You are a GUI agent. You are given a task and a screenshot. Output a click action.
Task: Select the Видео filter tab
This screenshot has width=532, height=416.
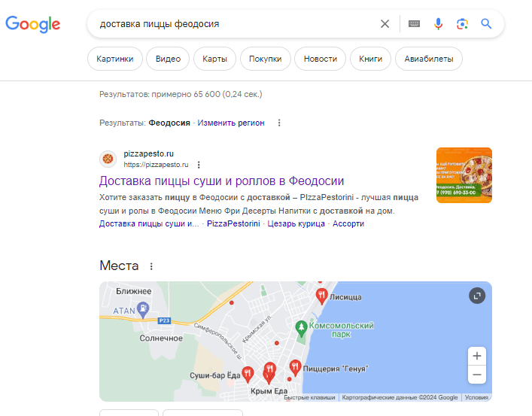(x=168, y=59)
